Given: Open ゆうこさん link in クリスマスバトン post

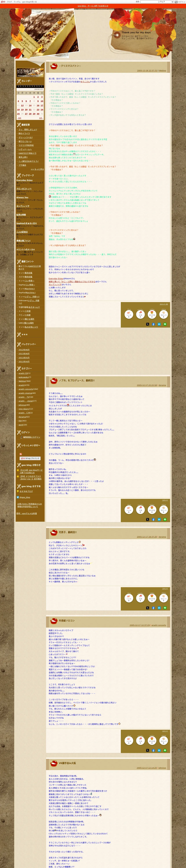Looking at the screenshot, I should pyautogui.click(x=85, y=82).
